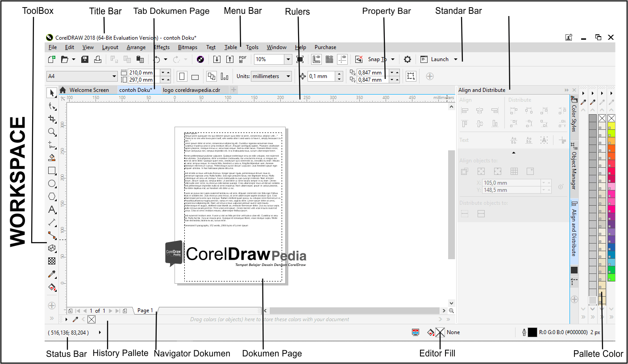Select the Color Eyedropper tool
The width and height of the screenshot is (628, 364).
(x=52, y=274)
